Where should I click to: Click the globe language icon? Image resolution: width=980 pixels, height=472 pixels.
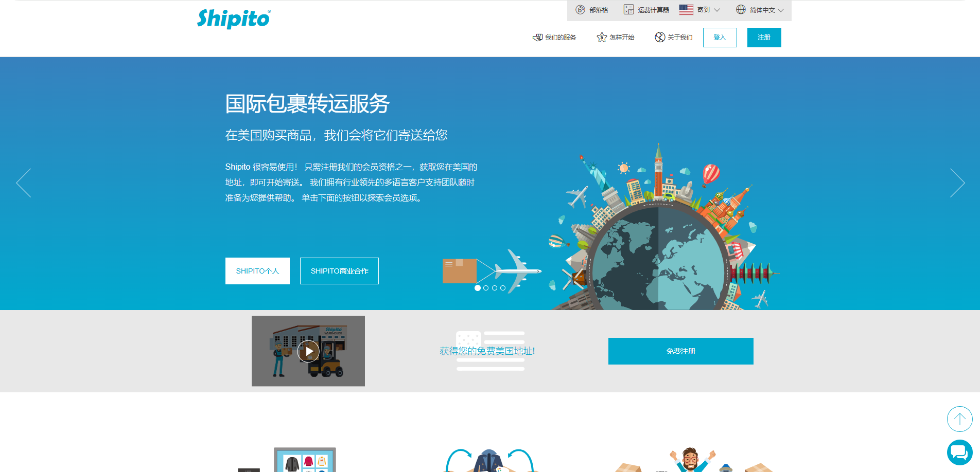tap(741, 10)
